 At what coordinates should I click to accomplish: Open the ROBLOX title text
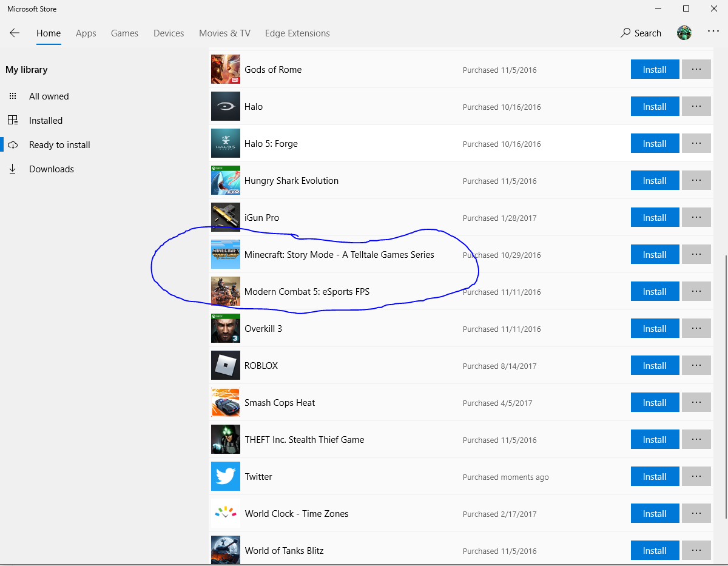pyautogui.click(x=261, y=365)
